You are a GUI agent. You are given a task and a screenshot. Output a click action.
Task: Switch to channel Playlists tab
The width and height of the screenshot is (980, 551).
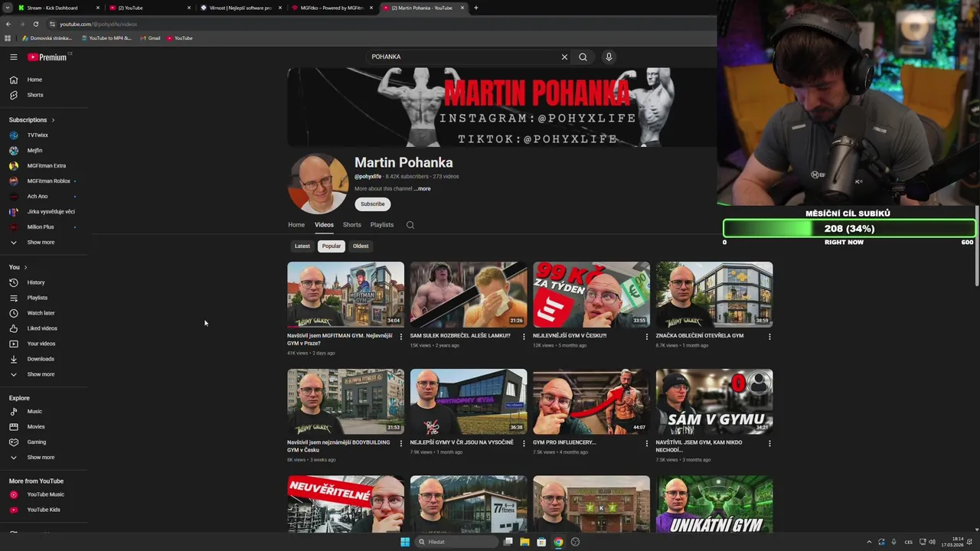coord(382,225)
